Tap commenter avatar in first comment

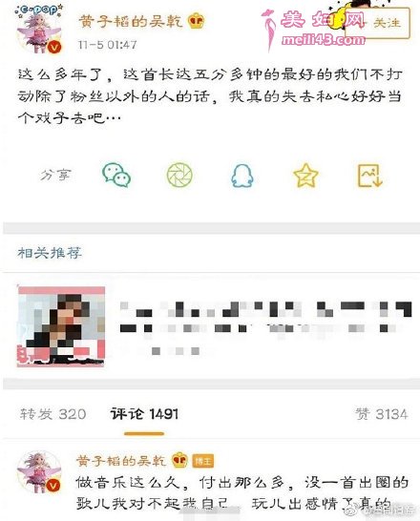(x=39, y=472)
